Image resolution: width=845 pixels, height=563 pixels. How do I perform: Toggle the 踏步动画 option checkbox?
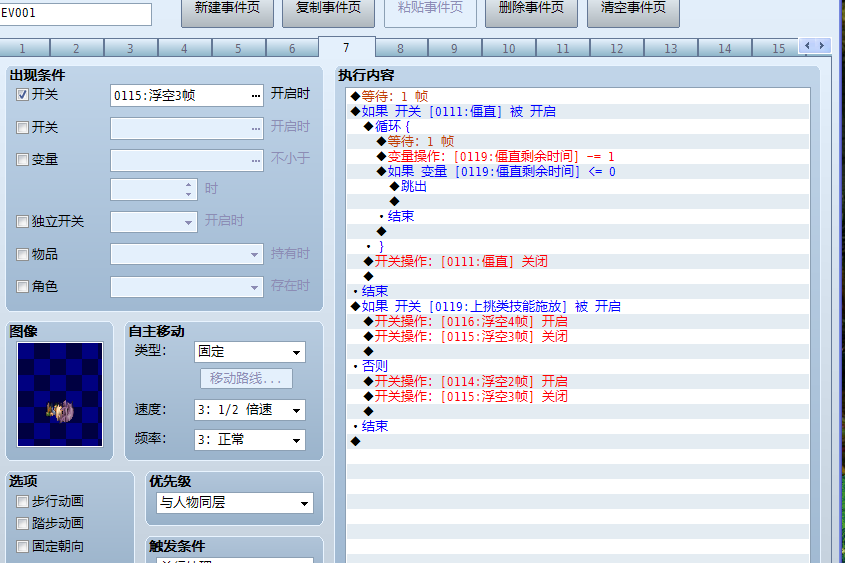point(22,523)
